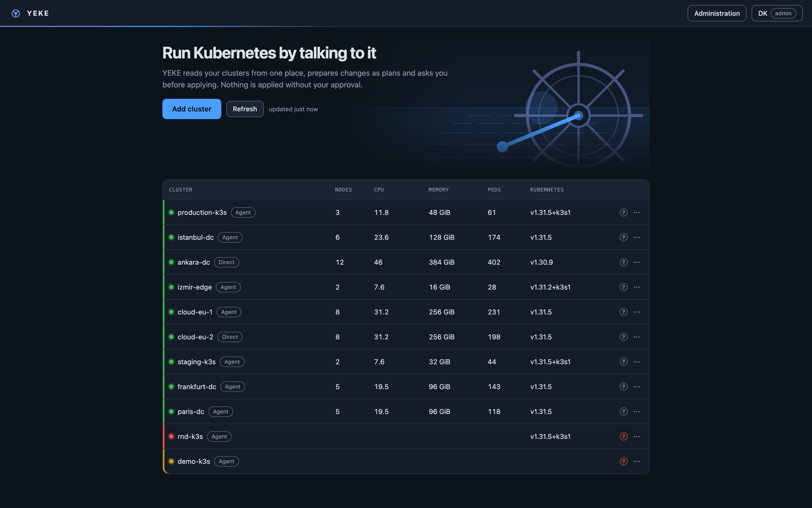This screenshot has height=508, width=812.
Task: Click red status dot of rnd-k3s
Action: pyautogui.click(x=171, y=436)
